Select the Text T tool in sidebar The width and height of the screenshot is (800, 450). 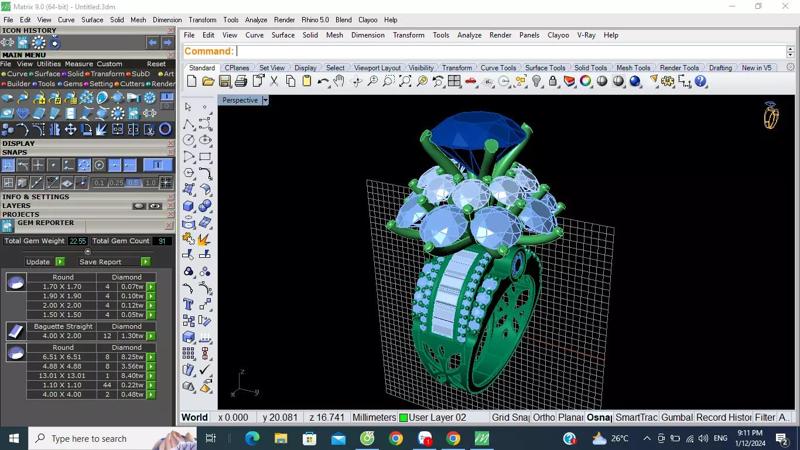(188, 305)
